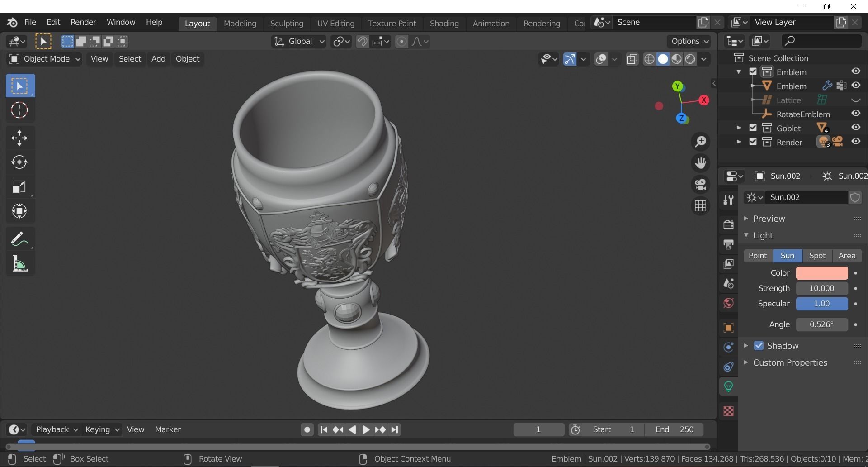This screenshot has width=868, height=467.
Task: Open the Scene properties tab
Action: 728,283
